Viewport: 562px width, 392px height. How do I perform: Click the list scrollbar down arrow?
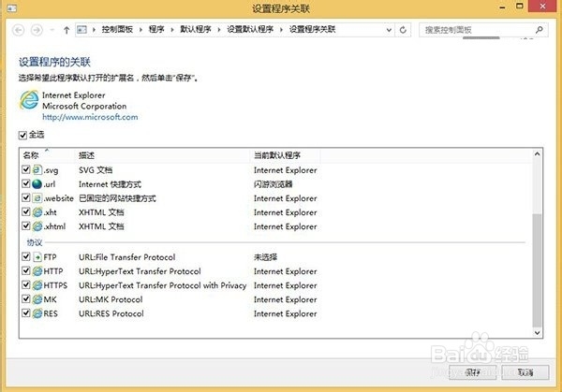pos(537,332)
